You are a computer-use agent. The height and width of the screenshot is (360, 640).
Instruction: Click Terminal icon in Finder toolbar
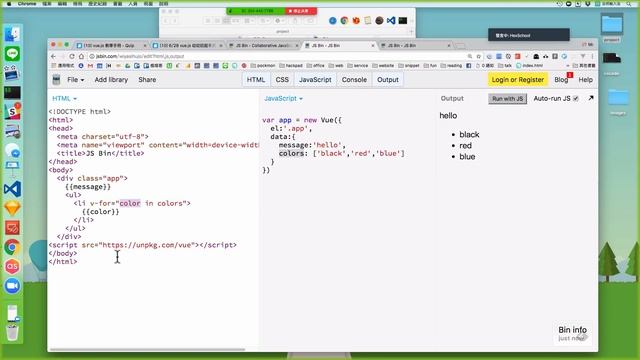coord(403,20)
